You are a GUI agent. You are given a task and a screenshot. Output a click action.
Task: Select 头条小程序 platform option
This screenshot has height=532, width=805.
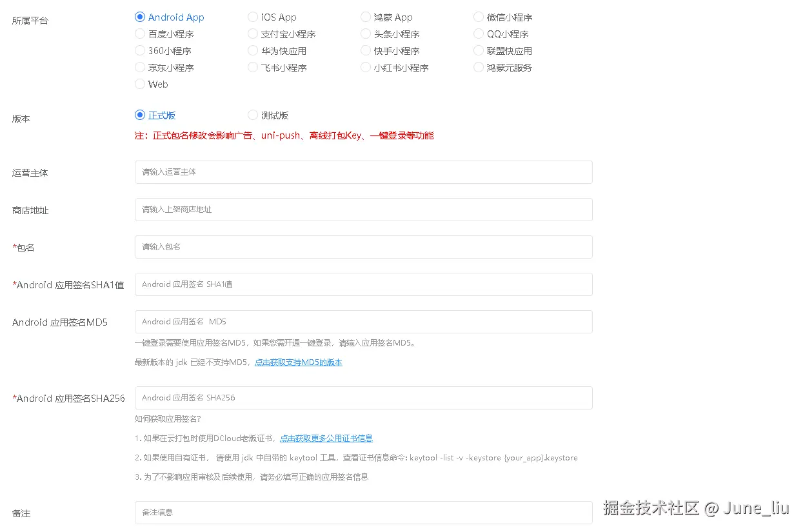[x=366, y=34]
